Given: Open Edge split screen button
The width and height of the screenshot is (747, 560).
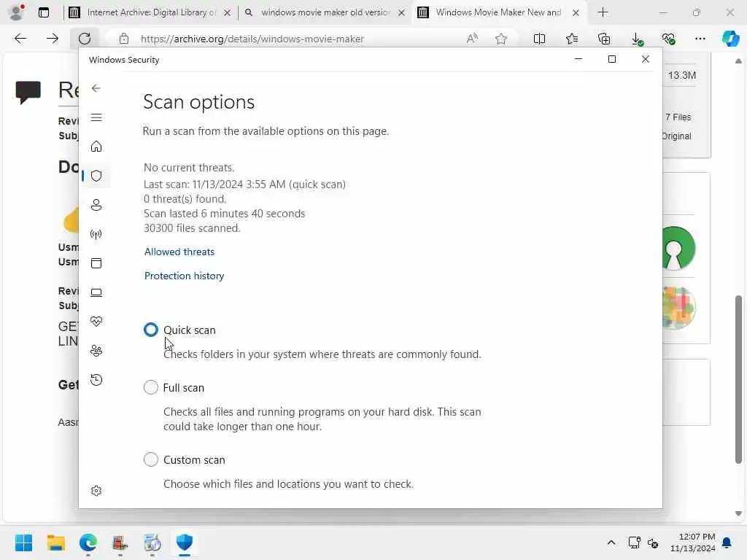Looking at the screenshot, I should click(539, 39).
